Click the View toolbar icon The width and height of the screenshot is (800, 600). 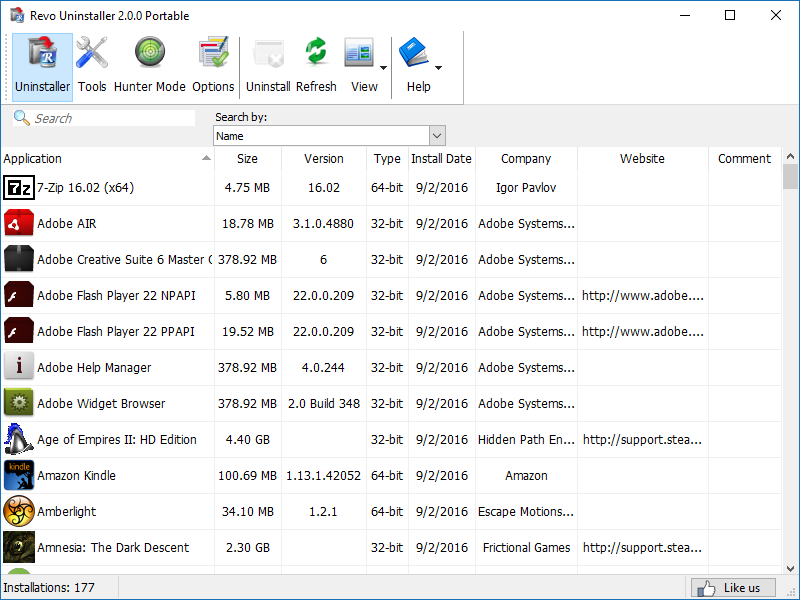359,53
